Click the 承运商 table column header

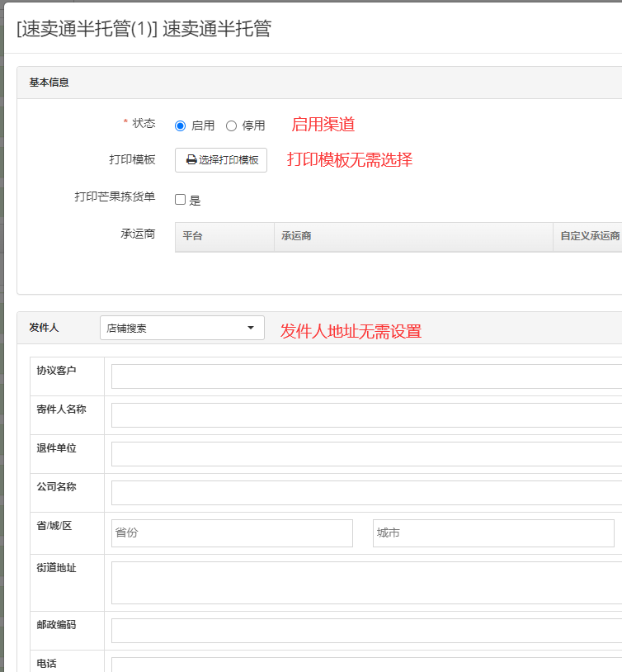(x=413, y=236)
